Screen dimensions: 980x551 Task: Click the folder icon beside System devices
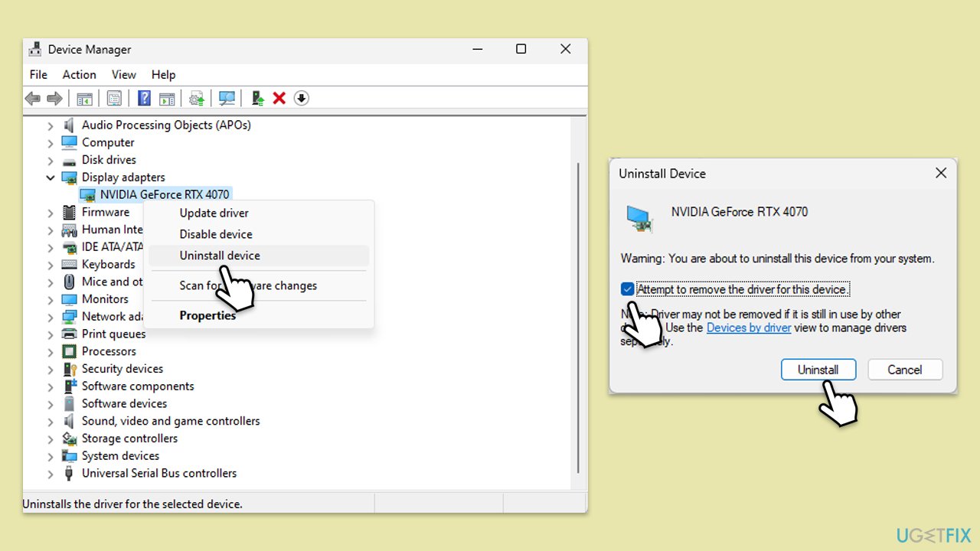click(70, 456)
